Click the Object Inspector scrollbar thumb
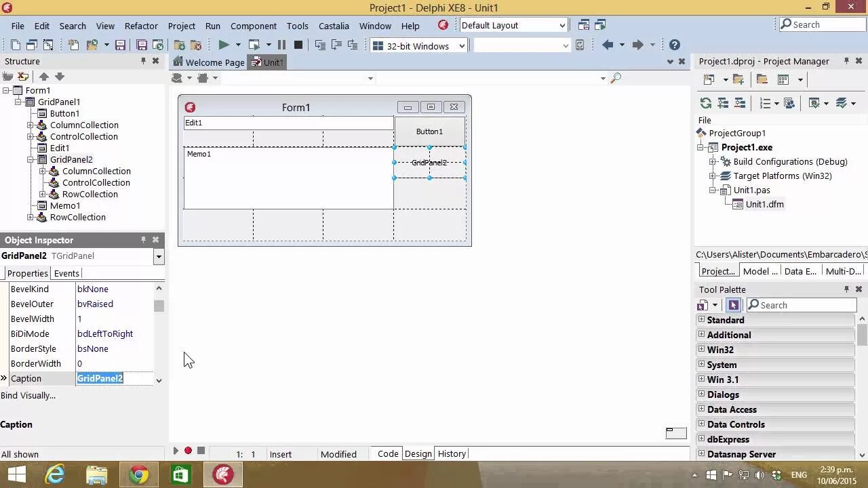Viewport: 868px width, 488px height. pyautogui.click(x=159, y=306)
